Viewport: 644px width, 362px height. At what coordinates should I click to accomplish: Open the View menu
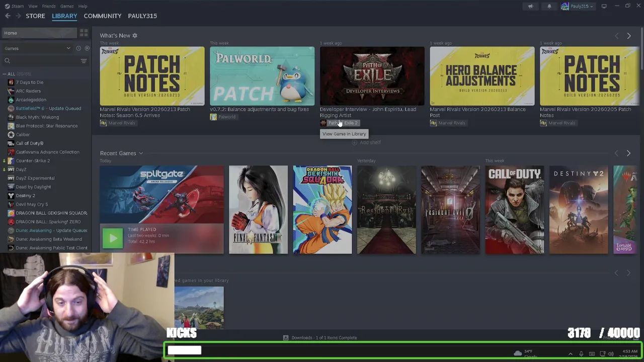point(33,6)
